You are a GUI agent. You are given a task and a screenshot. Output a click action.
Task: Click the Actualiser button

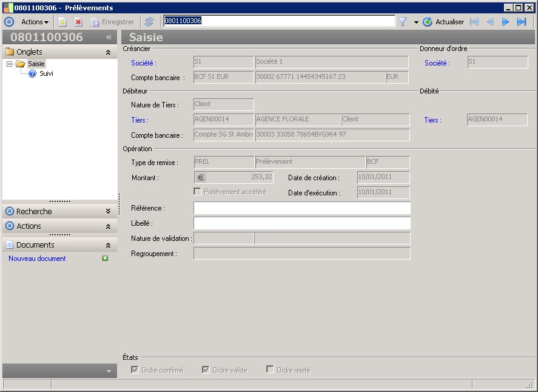point(444,22)
